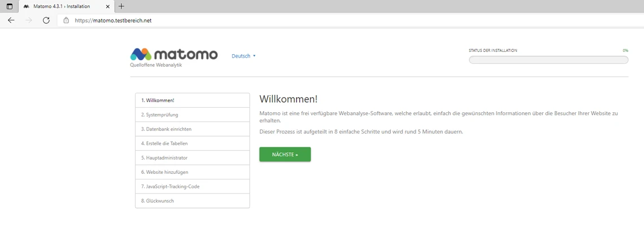Click the Matomo logo in the header
Viewport: 644px width, 228px height.
[x=173, y=54]
